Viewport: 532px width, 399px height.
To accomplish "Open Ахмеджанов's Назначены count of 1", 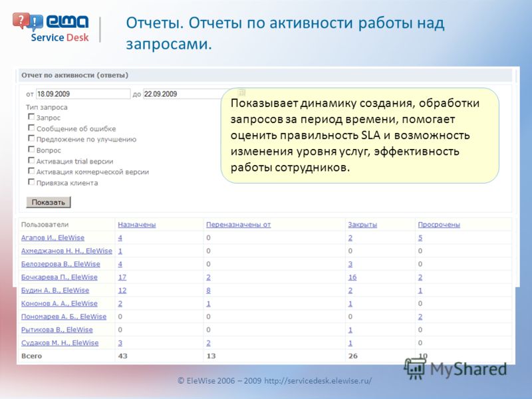I will coord(120,251).
